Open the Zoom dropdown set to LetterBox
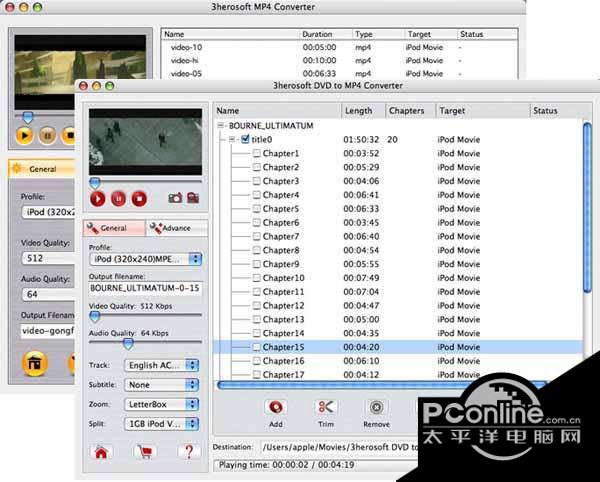600x482 pixels. pyautogui.click(x=161, y=404)
